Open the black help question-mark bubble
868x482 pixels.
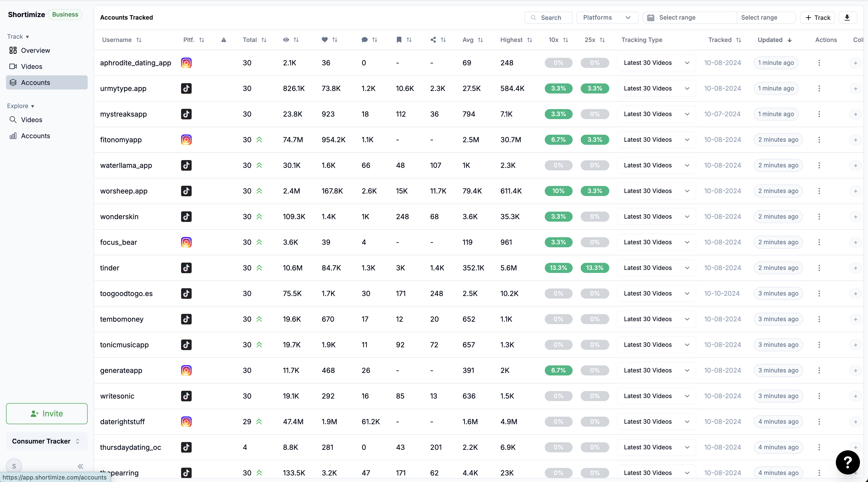tap(847, 462)
